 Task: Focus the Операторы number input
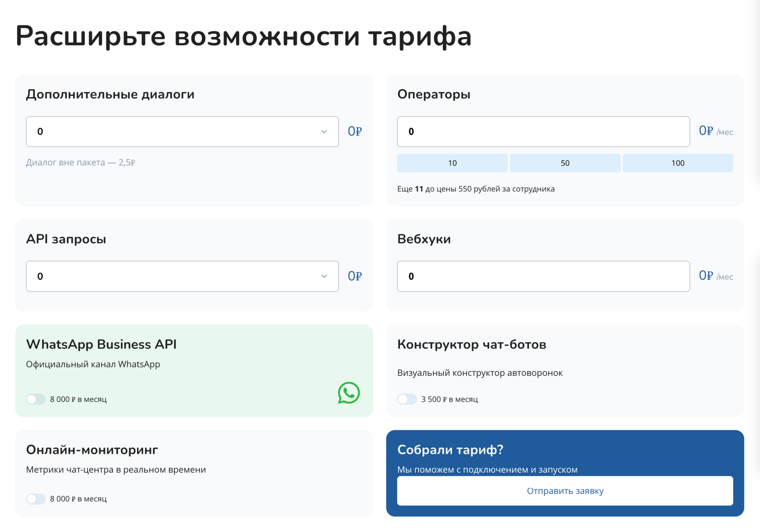(x=543, y=132)
